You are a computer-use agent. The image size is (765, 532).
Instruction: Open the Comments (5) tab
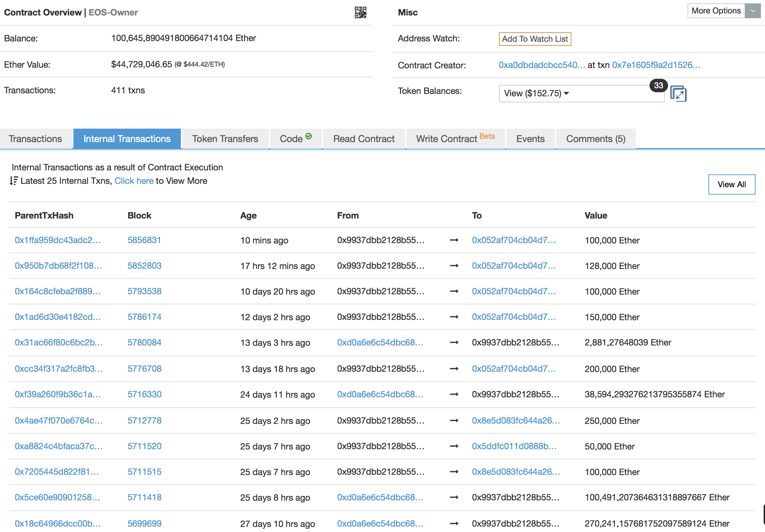pyautogui.click(x=596, y=139)
